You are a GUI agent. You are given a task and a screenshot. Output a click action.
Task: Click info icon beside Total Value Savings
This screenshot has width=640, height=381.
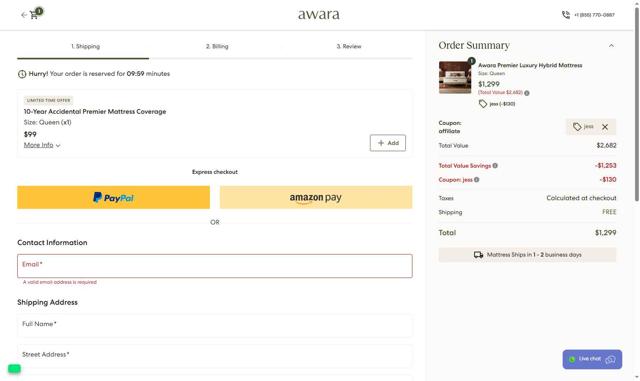(x=495, y=166)
